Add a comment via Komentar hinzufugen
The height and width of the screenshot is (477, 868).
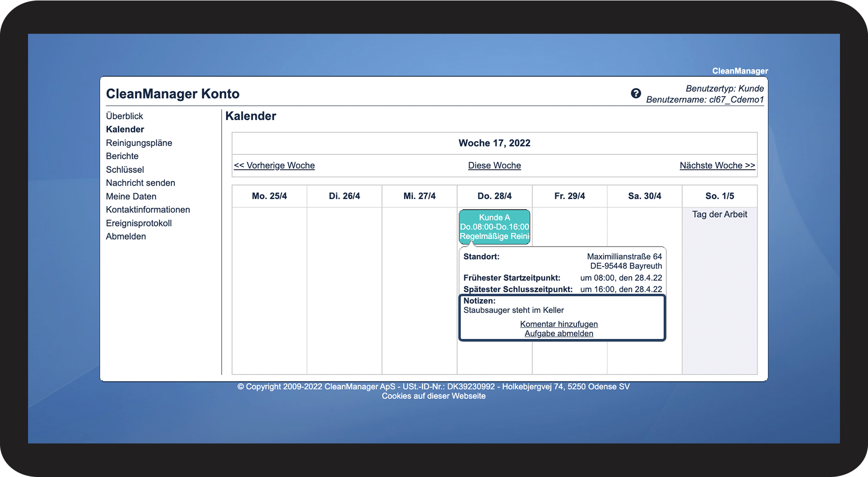559,324
